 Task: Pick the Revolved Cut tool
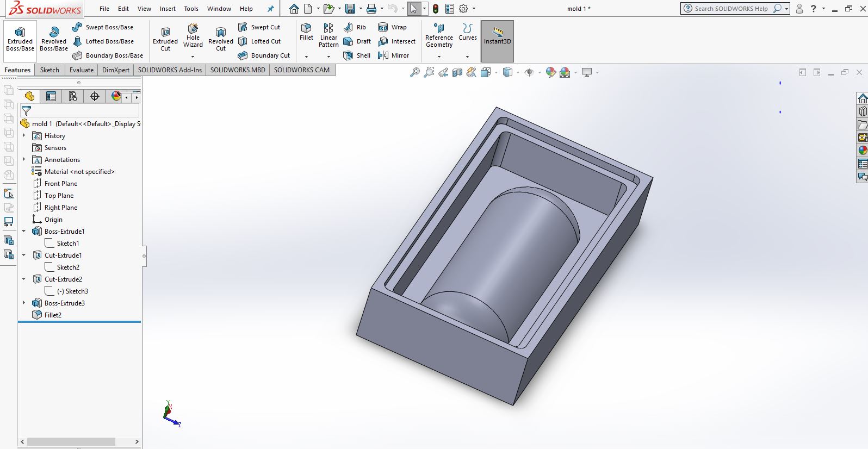[x=221, y=39]
